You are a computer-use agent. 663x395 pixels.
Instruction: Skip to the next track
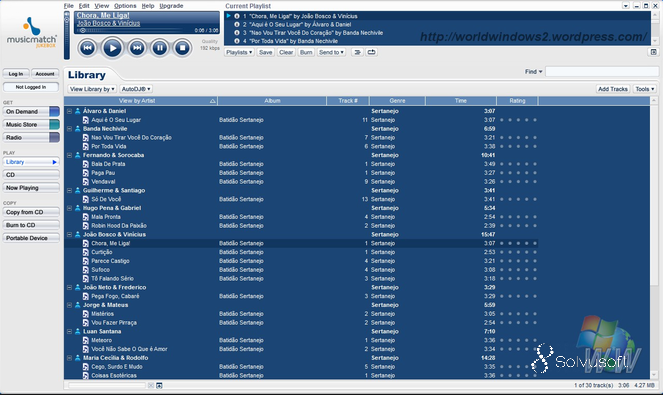coord(137,48)
